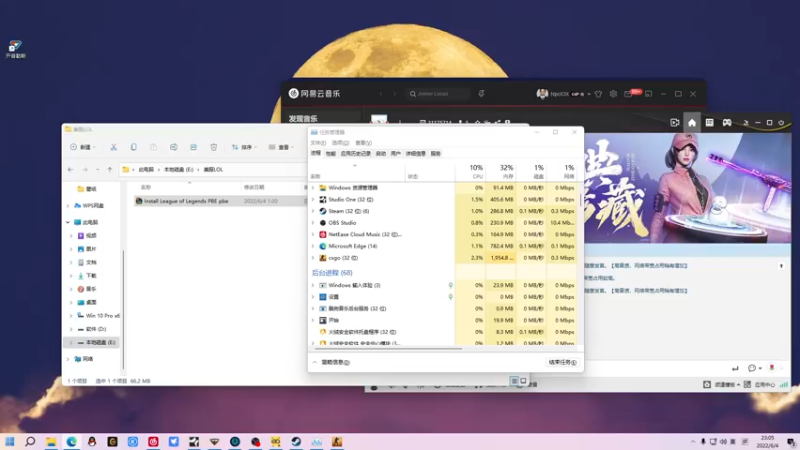Image resolution: width=800 pixels, height=450 pixels.
Task: Click the 结束任务 button
Action: pyautogui.click(x=562, y=362)
